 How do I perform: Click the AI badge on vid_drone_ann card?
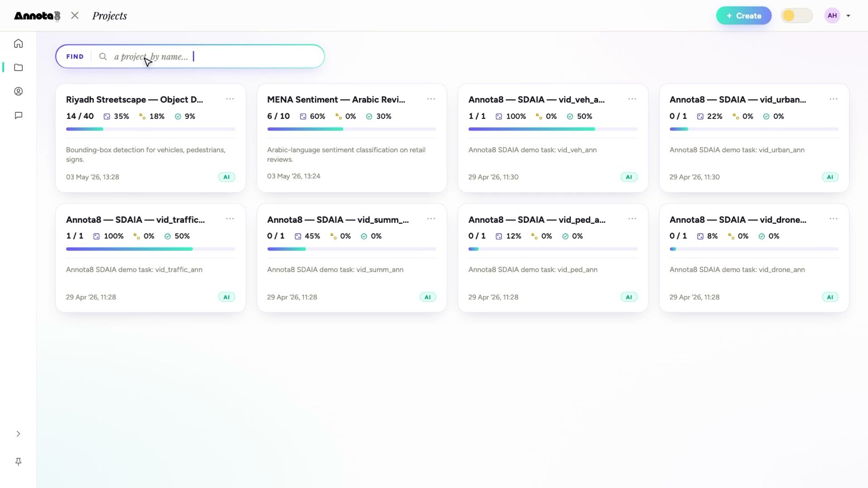point(830,297)
